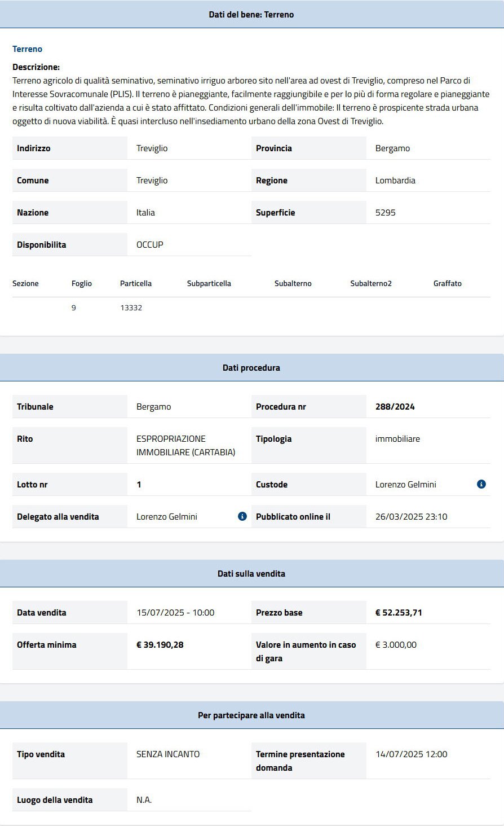Select Regione value 'Lombardia'
Viewport: 504px width, 826px height.
395,181
